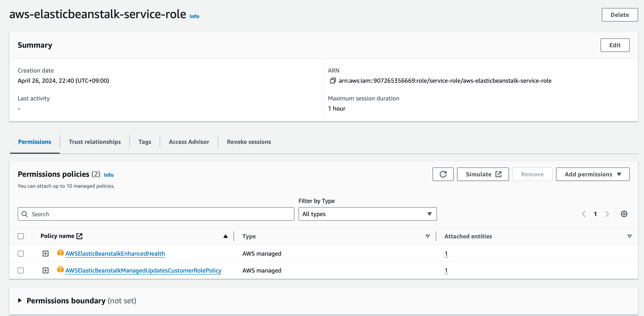Viewport: 644px width, 316px height.
Task: Click the Type column header
Action: (x=249, y=236)
